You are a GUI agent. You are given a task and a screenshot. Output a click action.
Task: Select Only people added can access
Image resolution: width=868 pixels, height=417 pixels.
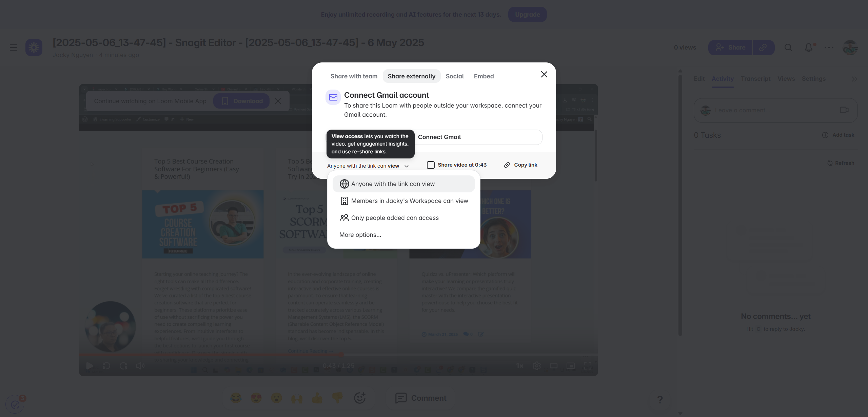click(395, 218)
